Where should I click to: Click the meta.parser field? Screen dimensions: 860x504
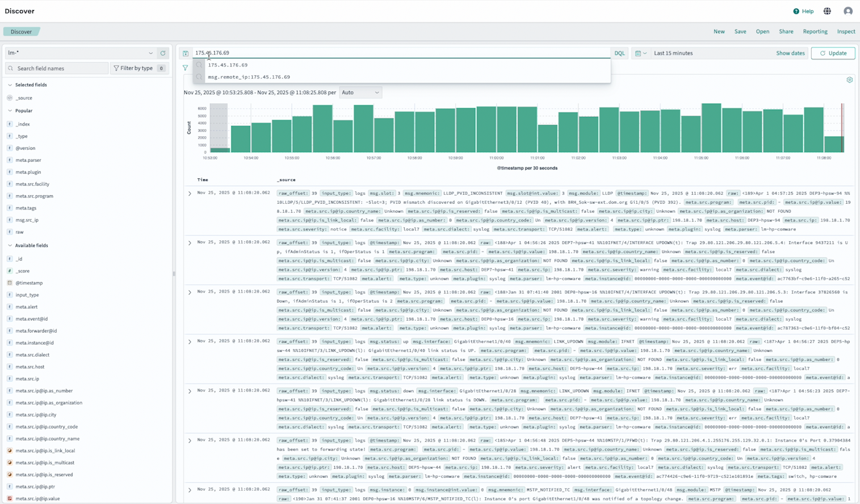pyautogui.click(x=28, y=160)
